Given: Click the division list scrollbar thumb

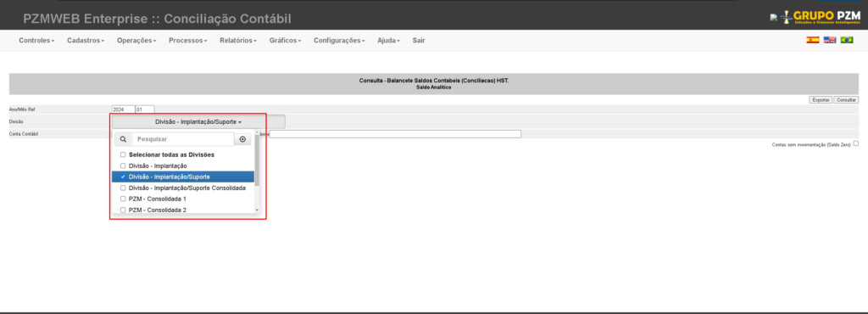Looking at the screenshot, I should click(x=257, y=160).
